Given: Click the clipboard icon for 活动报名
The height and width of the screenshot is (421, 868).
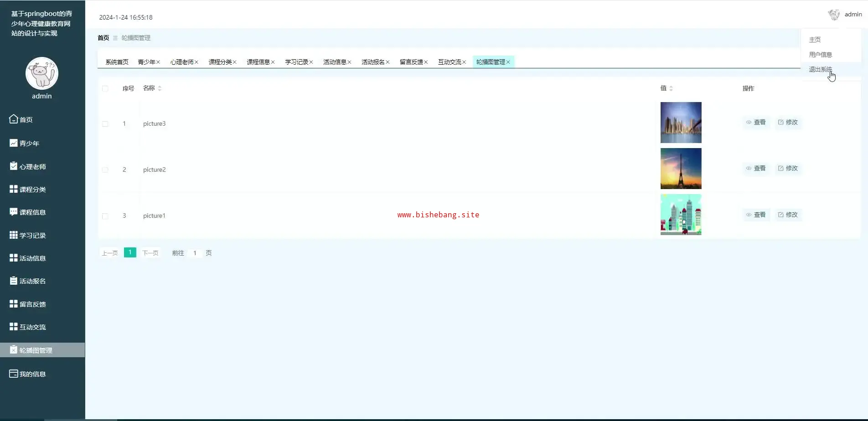Looking at the screenshot, I should (14, 281).
